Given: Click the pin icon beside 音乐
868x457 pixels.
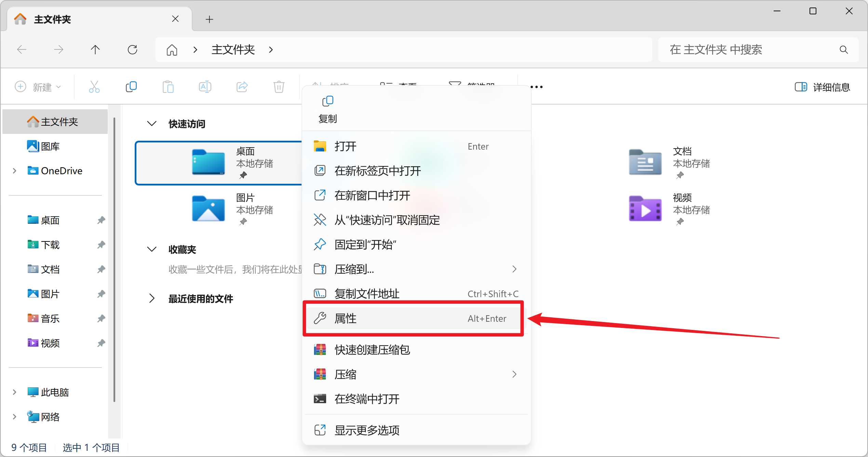Looking at the screenshot, I should point(101,319).
